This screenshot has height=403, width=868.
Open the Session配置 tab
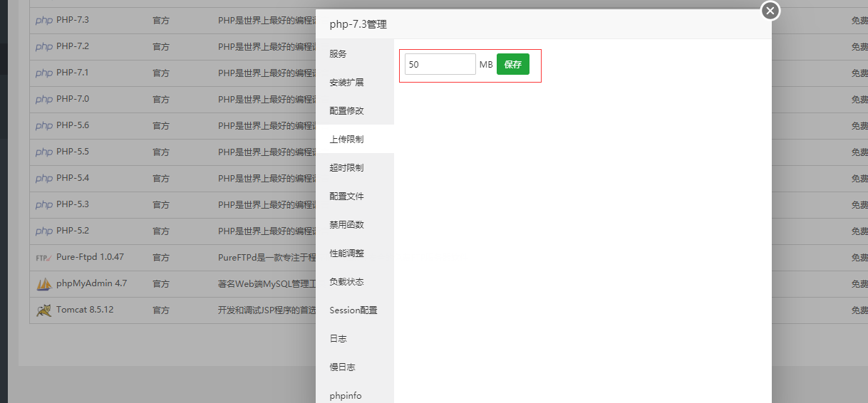[355, 310]
